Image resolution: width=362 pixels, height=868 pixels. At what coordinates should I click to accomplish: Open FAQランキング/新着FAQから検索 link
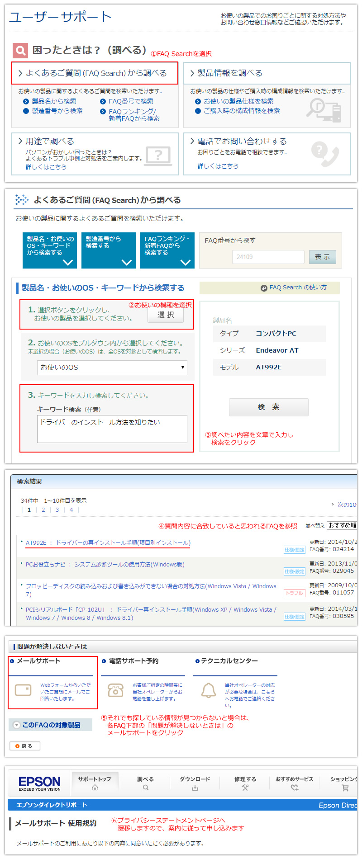(134, 115)
